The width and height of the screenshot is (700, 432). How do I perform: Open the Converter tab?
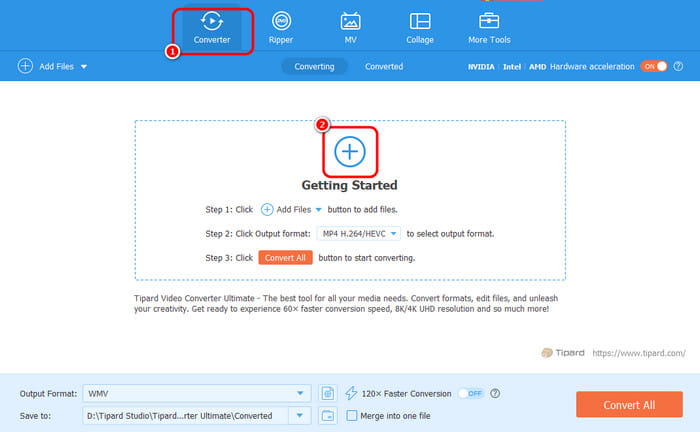point(212,29)
